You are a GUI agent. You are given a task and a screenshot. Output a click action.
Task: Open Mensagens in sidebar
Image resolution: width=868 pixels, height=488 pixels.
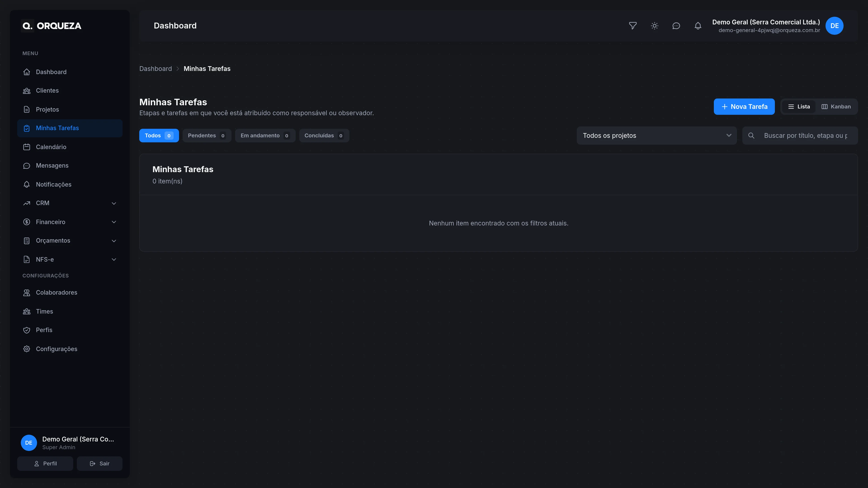point(70,166)
